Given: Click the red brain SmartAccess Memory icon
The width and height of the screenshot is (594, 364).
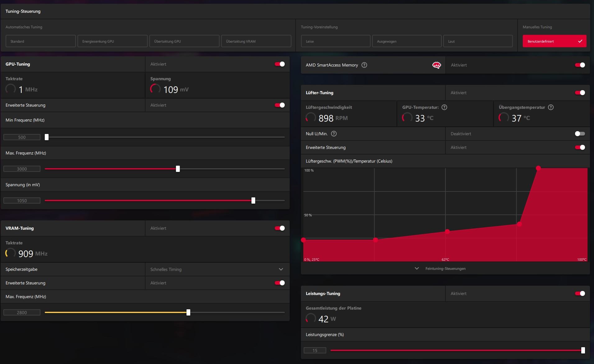Looking at the screenshot, I should click(436, 65).
